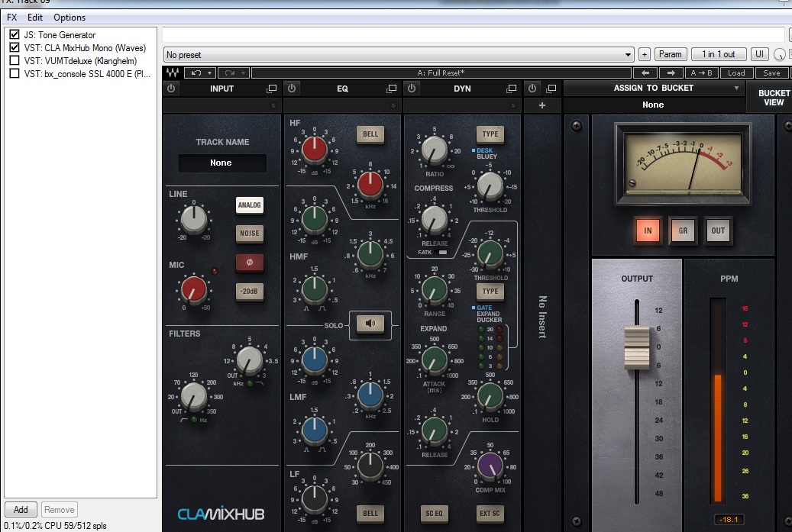Switch the VU meter to IN

tap(648, 231)
